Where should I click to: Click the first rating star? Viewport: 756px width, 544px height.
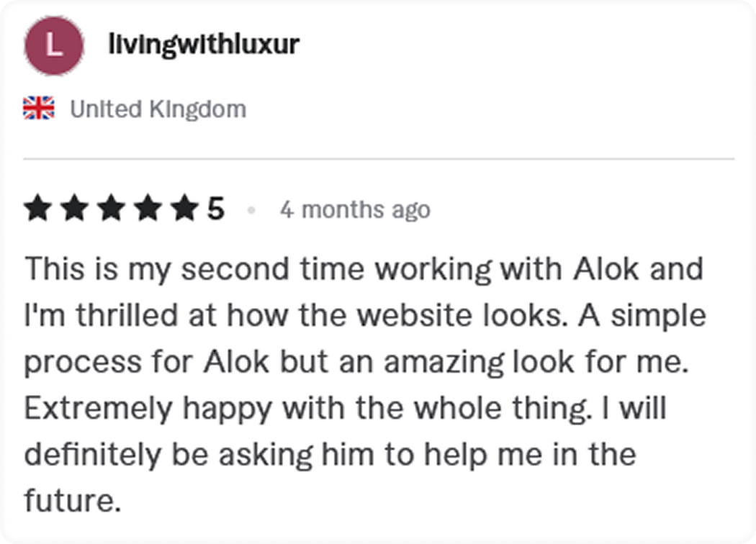click(x=38, y=209)
